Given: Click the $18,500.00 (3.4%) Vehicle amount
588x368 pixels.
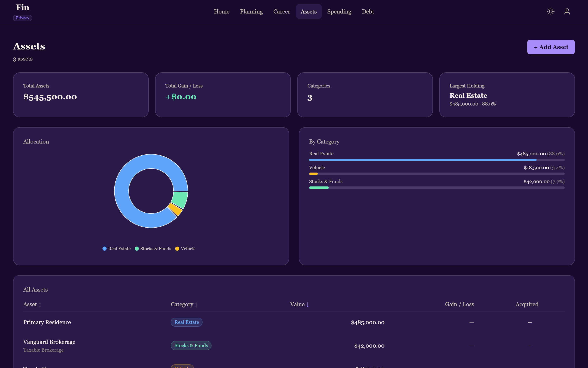Looking at the screenshot, I should point(544,168).
